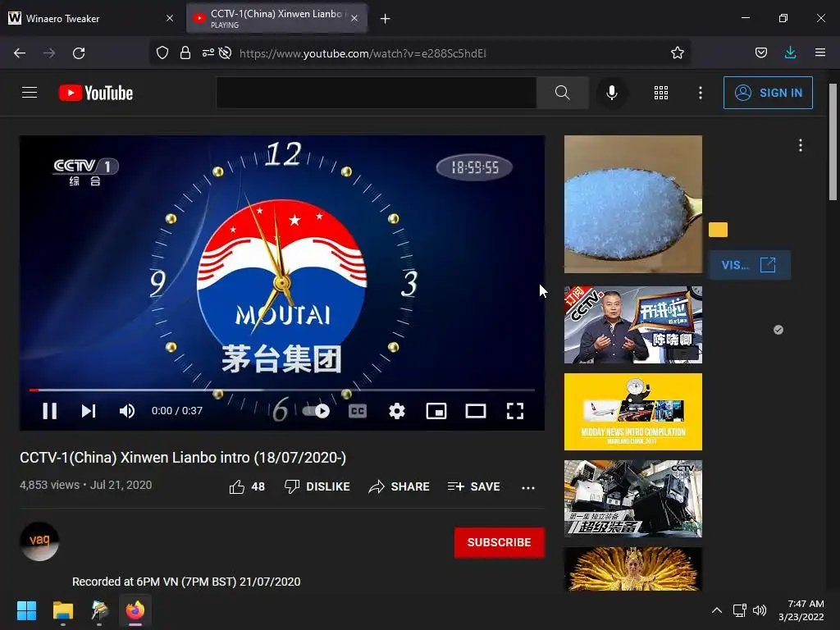Click the blocked autoplay icon
This screenshot has width=840, height=630.
coord(225,52)
